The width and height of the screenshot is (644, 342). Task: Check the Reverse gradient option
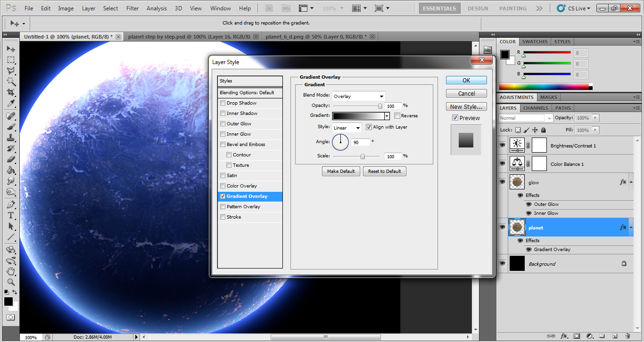click(397, 115)
